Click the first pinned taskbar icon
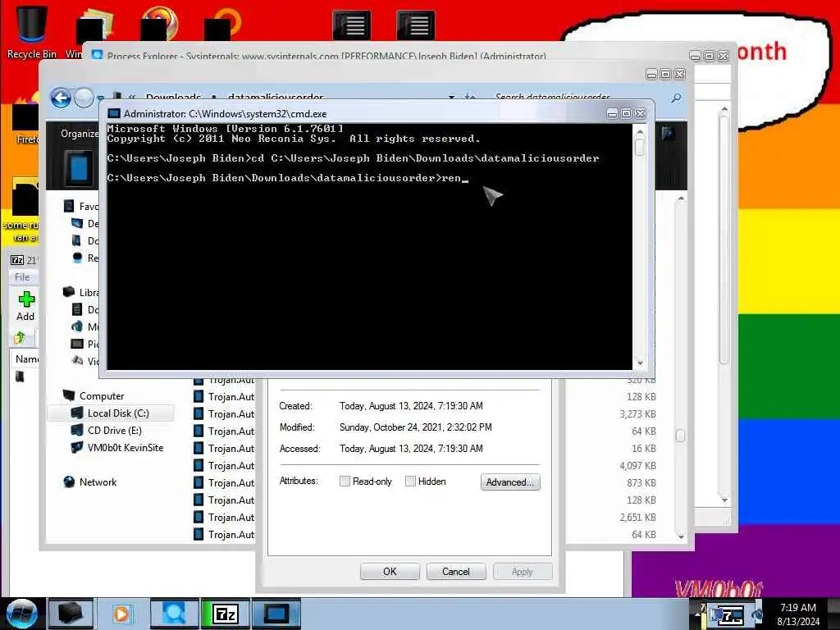 (x=71, y=614)
